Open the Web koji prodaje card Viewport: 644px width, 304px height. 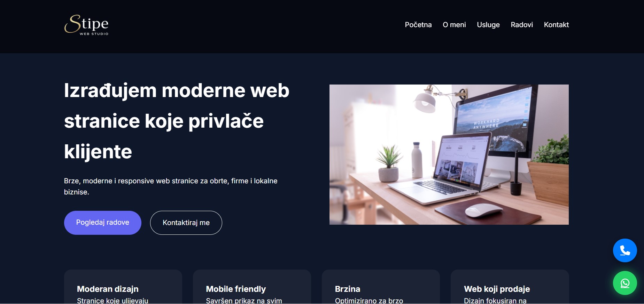[x=510, y=287]
